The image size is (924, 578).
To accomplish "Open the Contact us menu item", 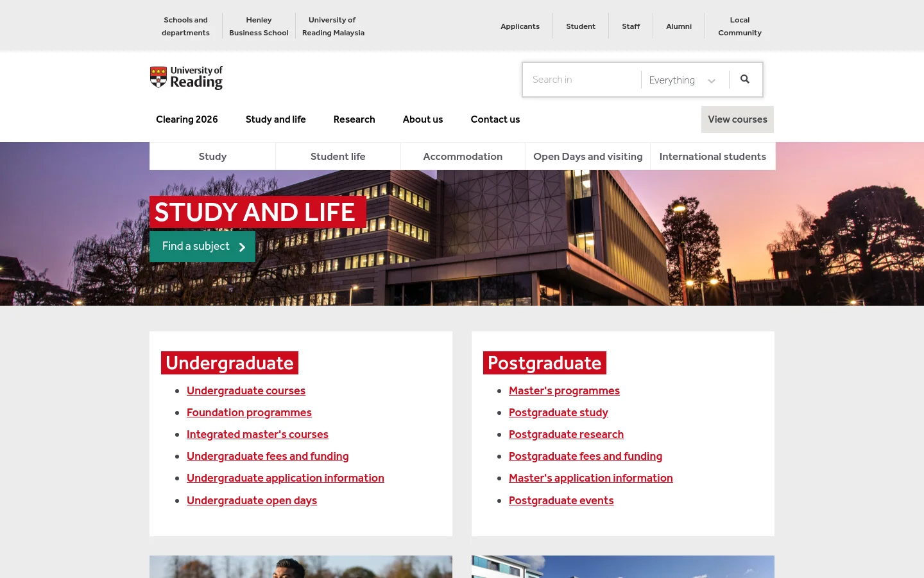I will tap(495, 119).
